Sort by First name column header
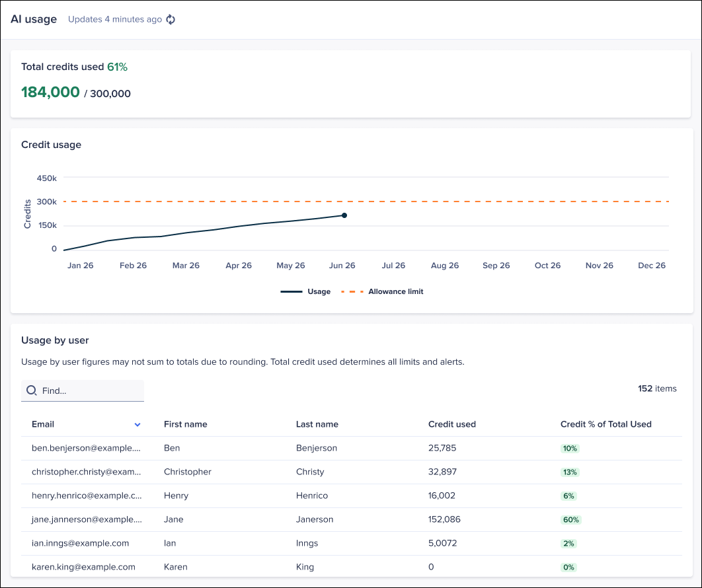702x588 pixels. 185,424
